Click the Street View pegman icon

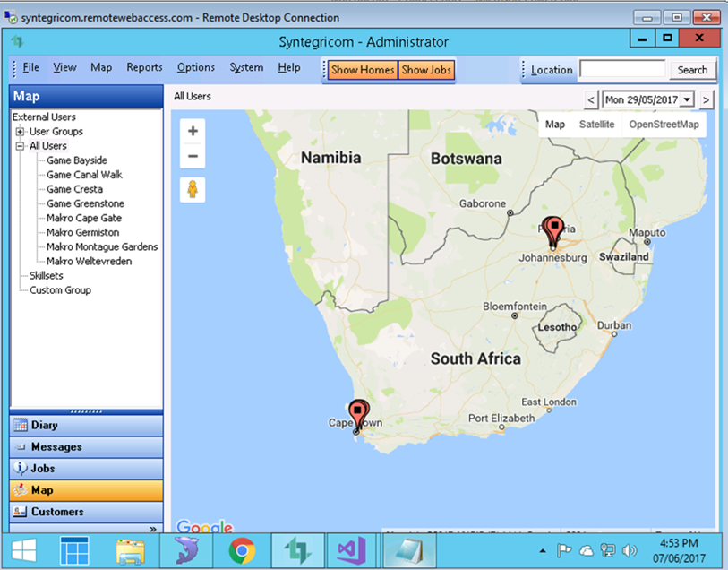pyautogui.click(x=193, y=190)
